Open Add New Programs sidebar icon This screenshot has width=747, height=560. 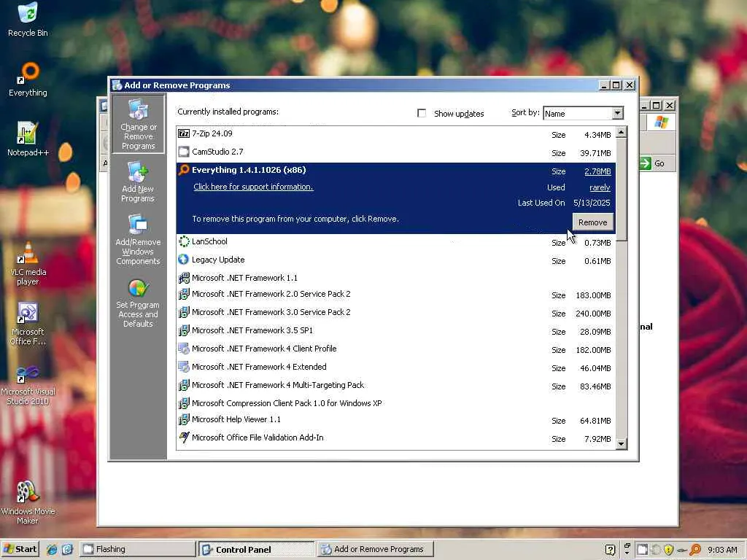coord(138,182)
